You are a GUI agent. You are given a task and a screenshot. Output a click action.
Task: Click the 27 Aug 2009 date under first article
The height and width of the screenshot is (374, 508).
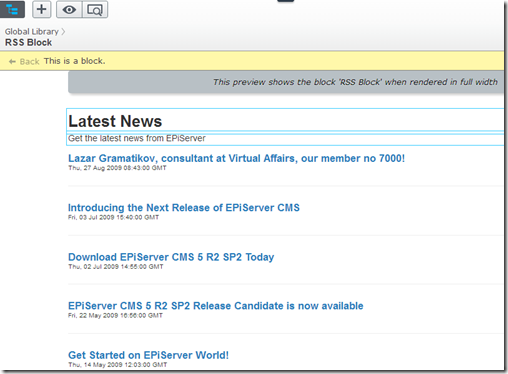tap(117, 168)
